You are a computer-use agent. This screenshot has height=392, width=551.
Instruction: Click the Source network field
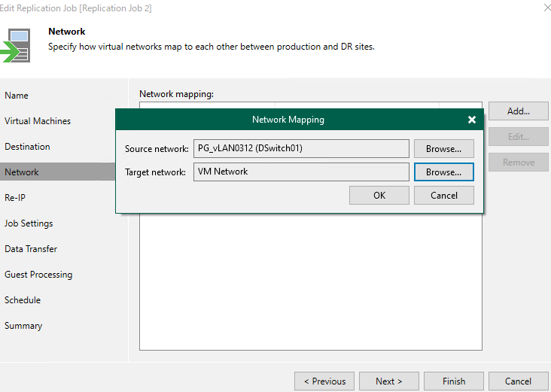coord(301,148)
